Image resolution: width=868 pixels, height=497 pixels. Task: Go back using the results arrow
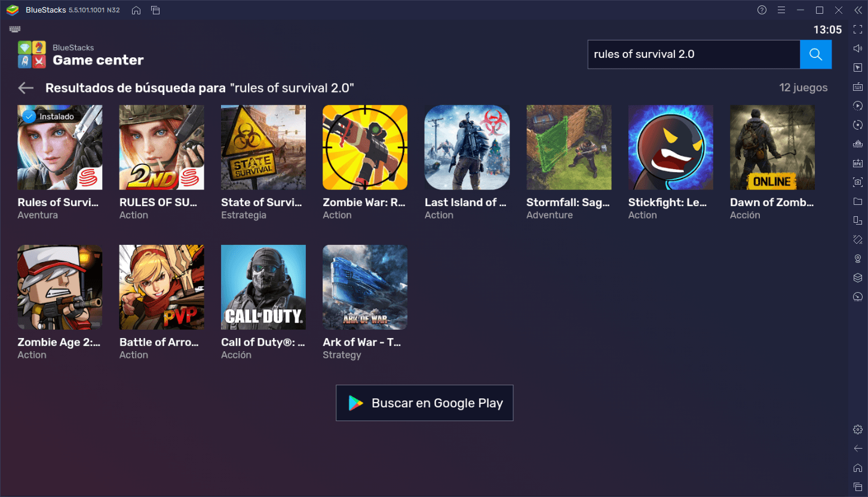(26, 88)
